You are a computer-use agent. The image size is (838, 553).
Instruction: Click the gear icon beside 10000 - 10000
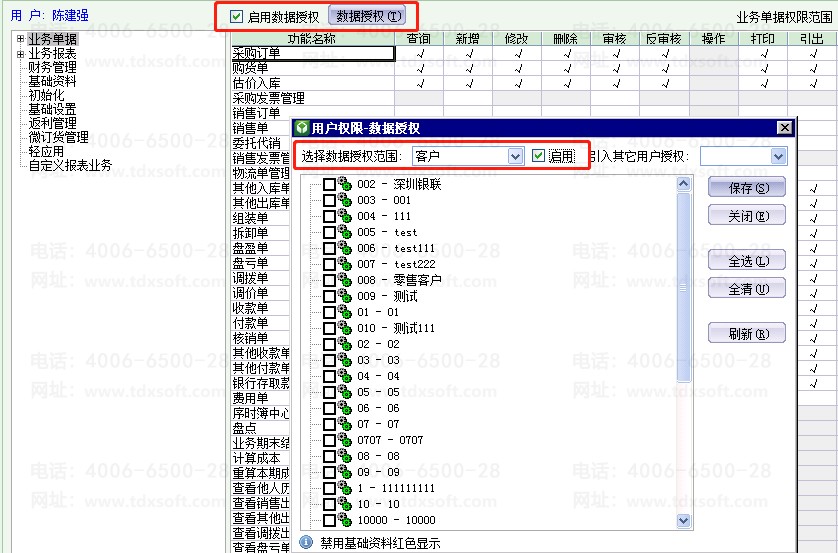[345, 520]
